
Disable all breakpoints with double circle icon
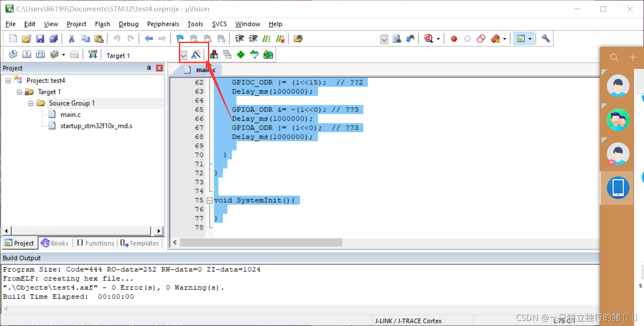(481, 39)
